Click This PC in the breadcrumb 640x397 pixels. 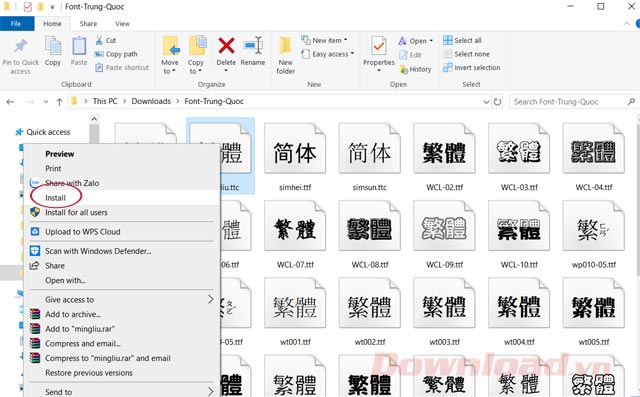[105, 102]
